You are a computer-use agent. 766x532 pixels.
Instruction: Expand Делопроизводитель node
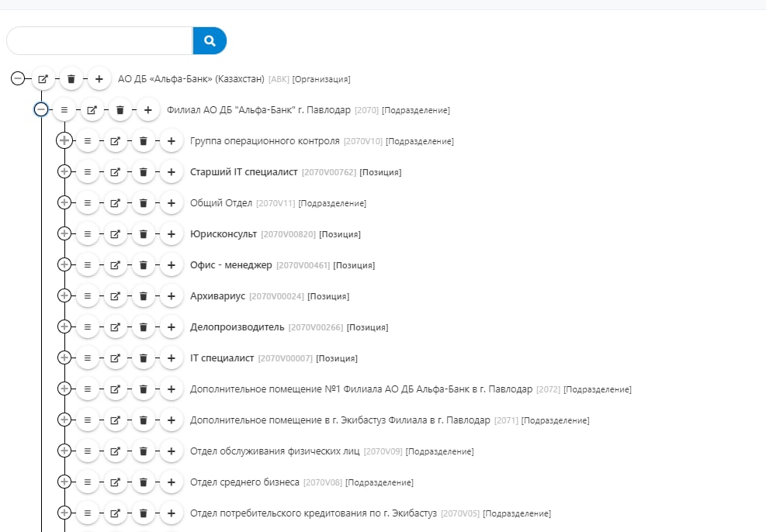[64, 326]
